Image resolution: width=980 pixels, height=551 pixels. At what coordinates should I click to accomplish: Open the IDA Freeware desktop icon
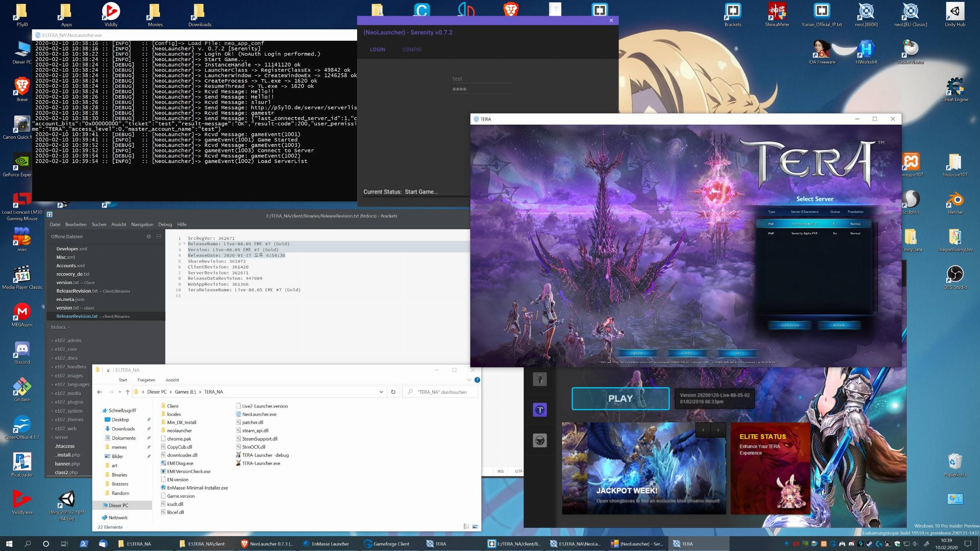822,52
